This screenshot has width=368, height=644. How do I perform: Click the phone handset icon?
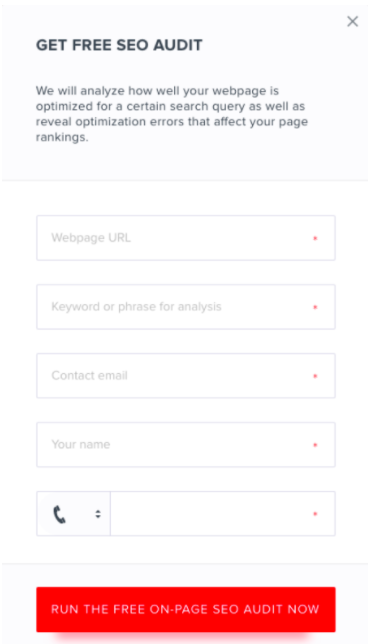pyautogui.click(x=60, y=514)
